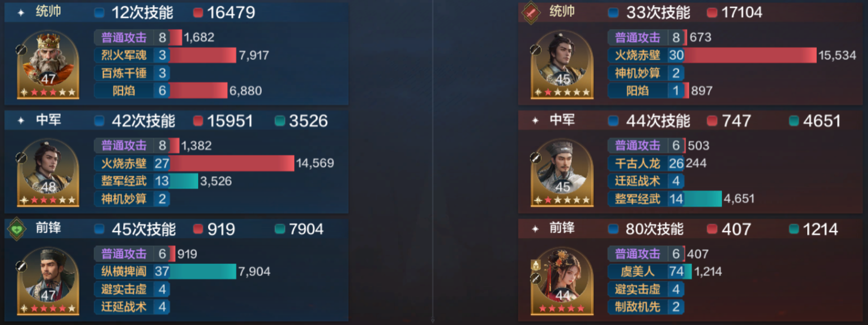Click the red sword icon beside right 统帅
The image size is (868, 325).
tap(531, 12)
